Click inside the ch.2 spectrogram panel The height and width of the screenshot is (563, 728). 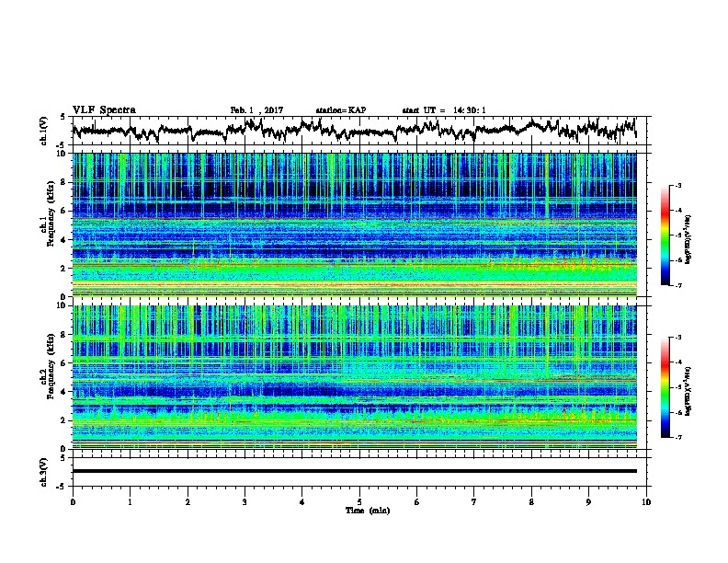tap(354, 377)
